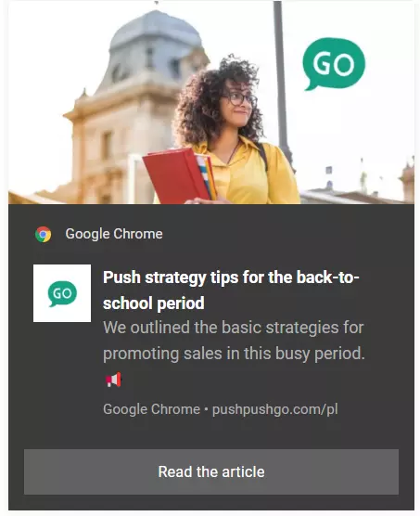The height and width of the screenshot is (516, 420).
Task: Open the article with the Read the article button
Action: pyautogui.click(x=211, y=471)
